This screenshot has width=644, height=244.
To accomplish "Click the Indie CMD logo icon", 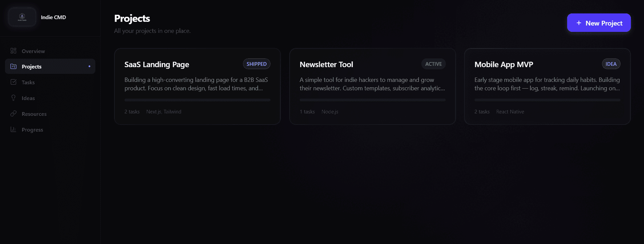I will coord(22,17).
